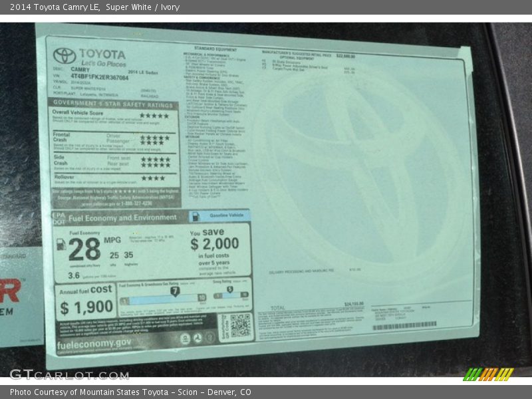Click the Government 5-Star Safety Ratings header
This screenshot has height=399, width=532.
(112, 104)
